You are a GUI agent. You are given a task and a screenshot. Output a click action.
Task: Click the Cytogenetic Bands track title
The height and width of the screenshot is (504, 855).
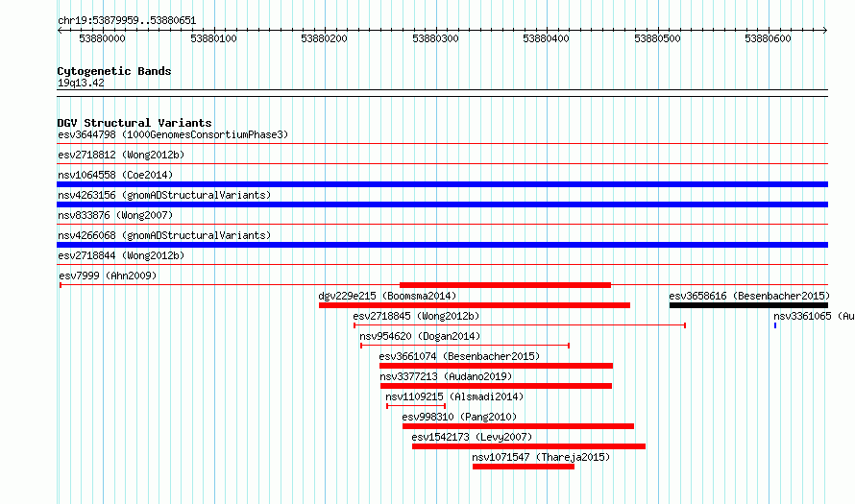(114, 71)
